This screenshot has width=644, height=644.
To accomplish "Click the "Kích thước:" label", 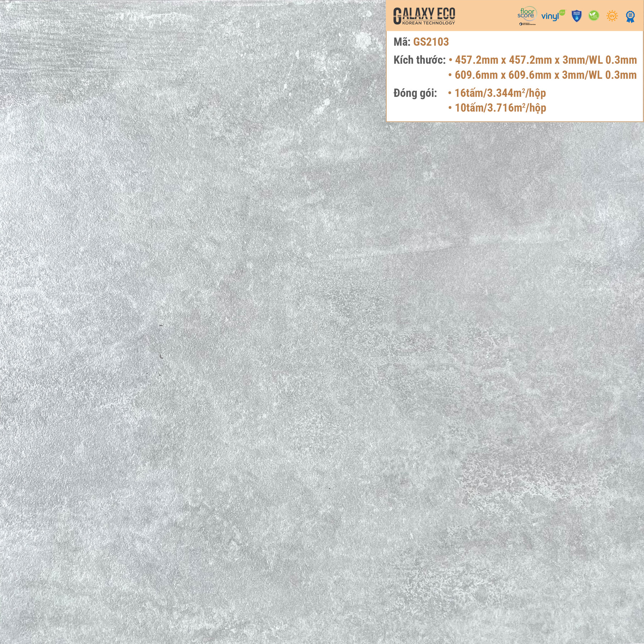I will [x=419, y=60].
